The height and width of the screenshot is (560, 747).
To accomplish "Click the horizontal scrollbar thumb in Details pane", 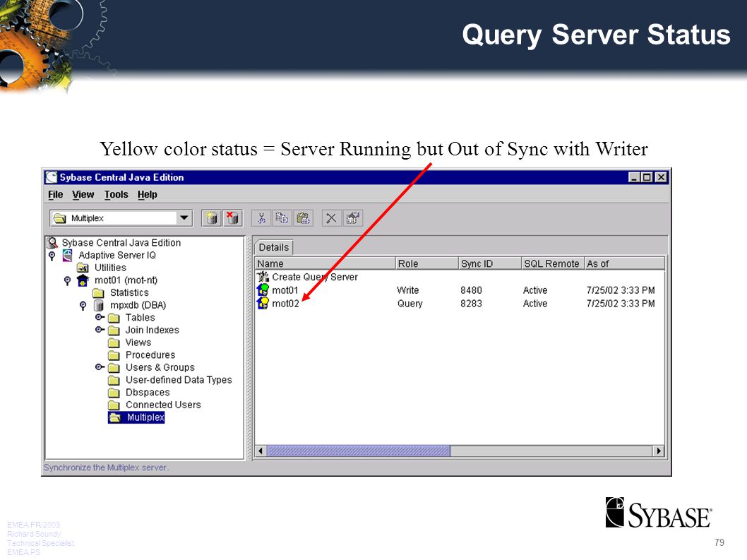I will [x=358, y=451].
